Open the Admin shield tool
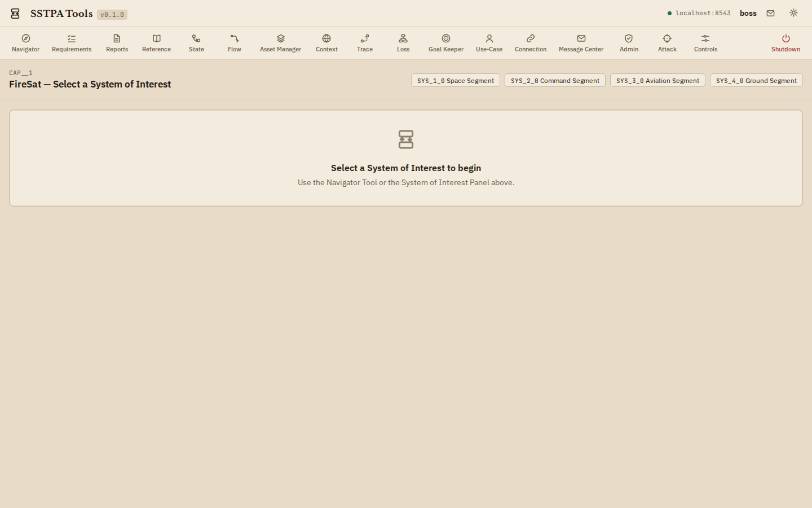This screenshot has width=812, height=508. [x=629, y=43]
